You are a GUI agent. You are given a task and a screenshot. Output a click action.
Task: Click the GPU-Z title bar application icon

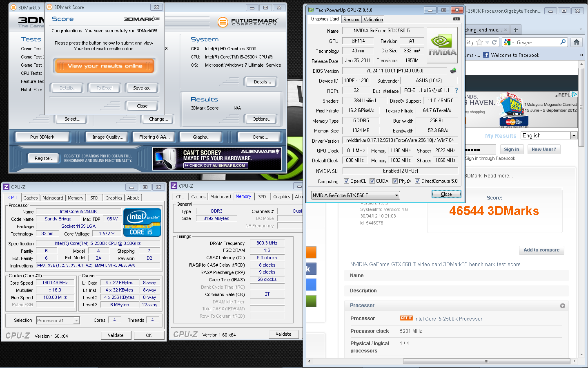click(311, 10)
